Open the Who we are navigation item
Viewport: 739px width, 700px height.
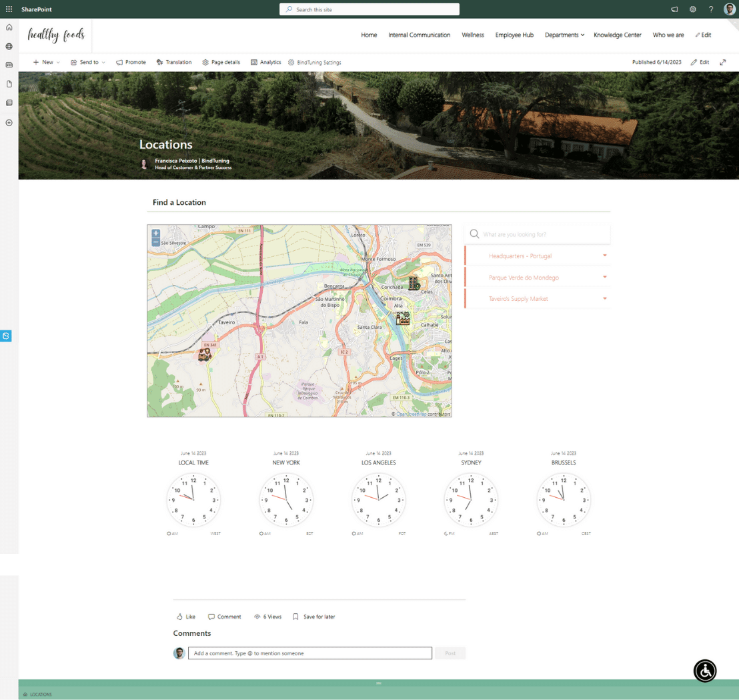click(x=668, y=35)
